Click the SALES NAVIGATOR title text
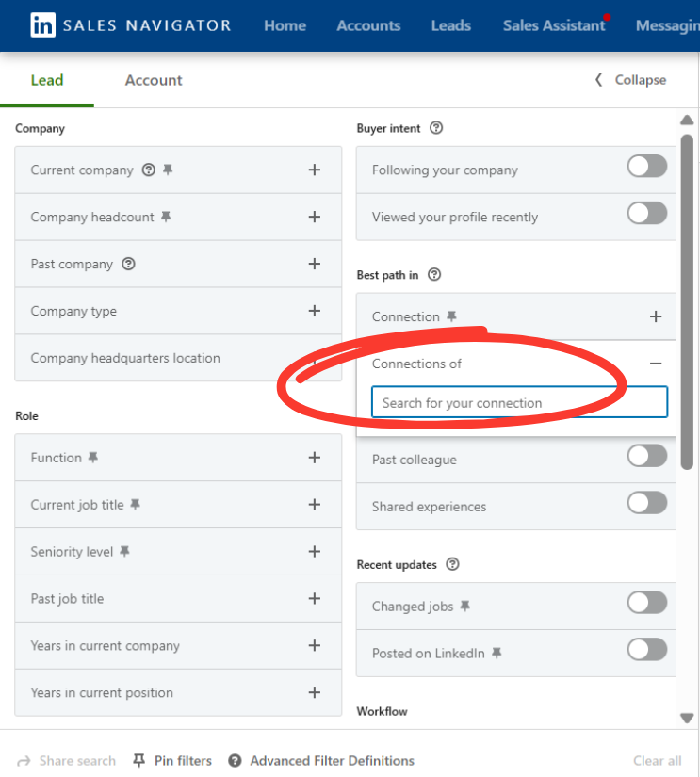700x777 pixels. [147, 25]
